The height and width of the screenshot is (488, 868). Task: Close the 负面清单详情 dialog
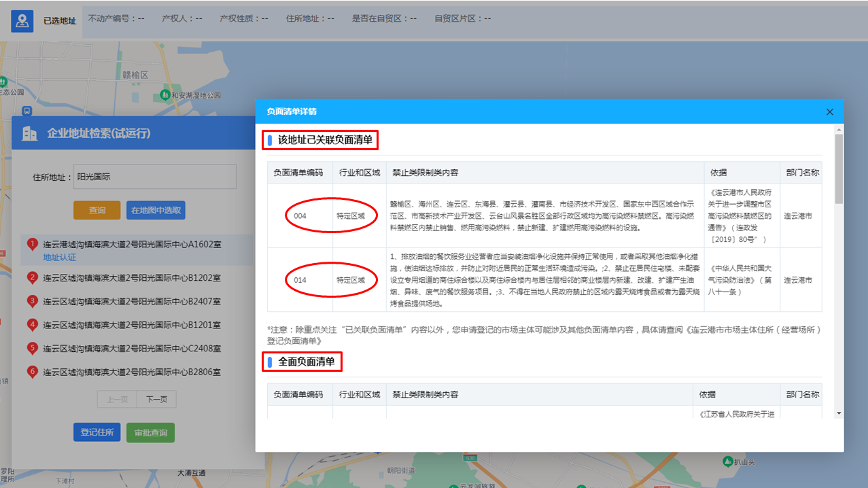click(x=829, y=111)
